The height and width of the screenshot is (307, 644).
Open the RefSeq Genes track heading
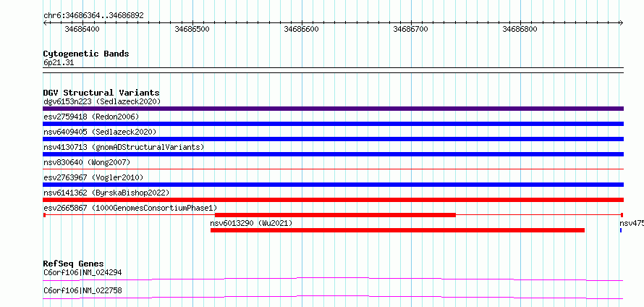tap(73, 264)
